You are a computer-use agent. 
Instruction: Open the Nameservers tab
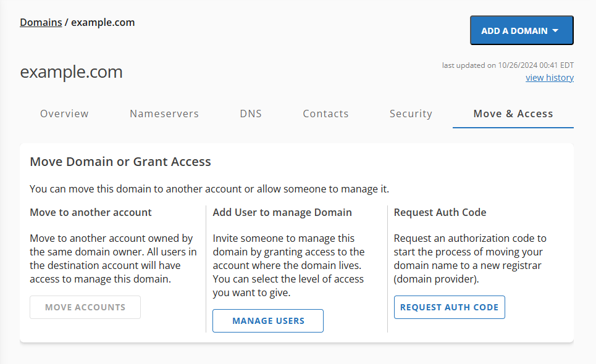164,114
